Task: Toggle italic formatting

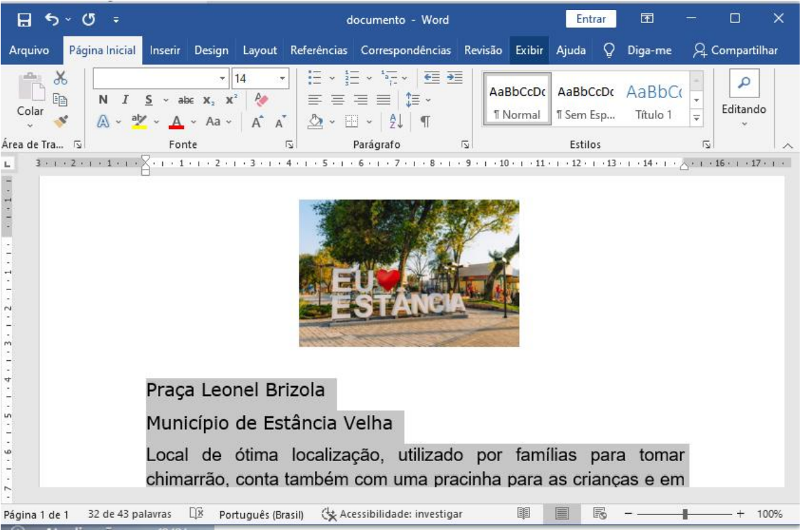Action: tap(125, 99)
